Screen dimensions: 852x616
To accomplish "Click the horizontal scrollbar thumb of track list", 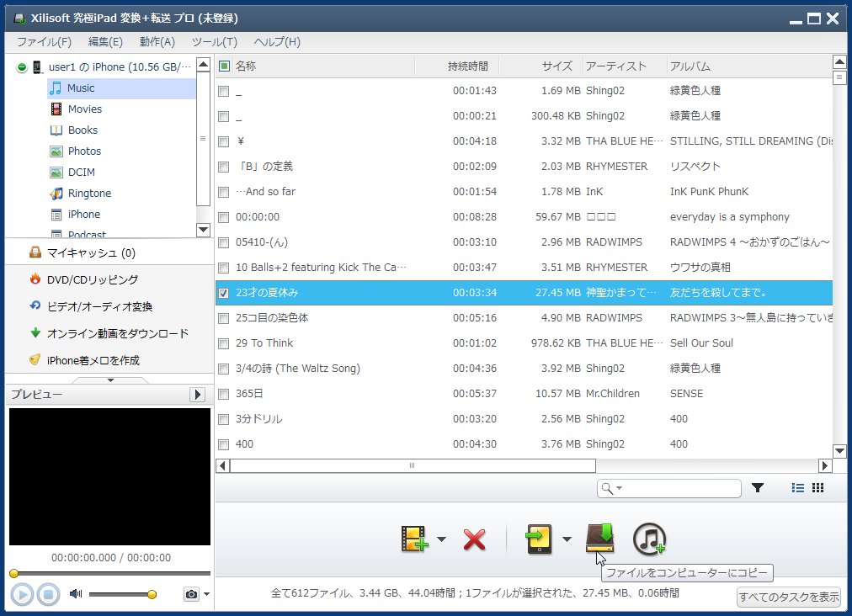I will click(413, 465).
